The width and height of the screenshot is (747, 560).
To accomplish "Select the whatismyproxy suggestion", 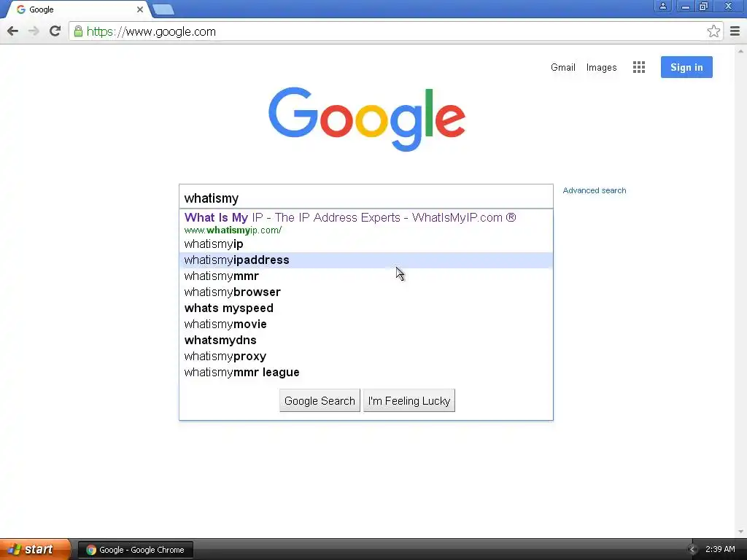I will click(366, 356).
